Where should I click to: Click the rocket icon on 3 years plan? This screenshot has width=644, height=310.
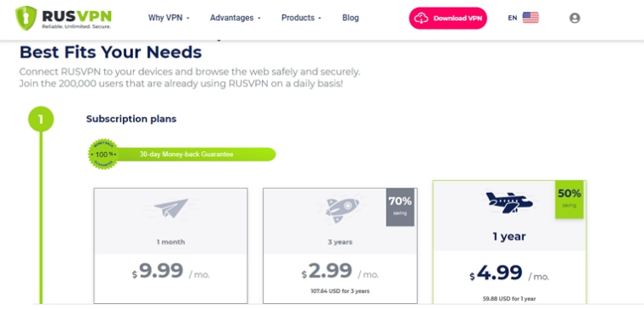[x=342, y=209]
